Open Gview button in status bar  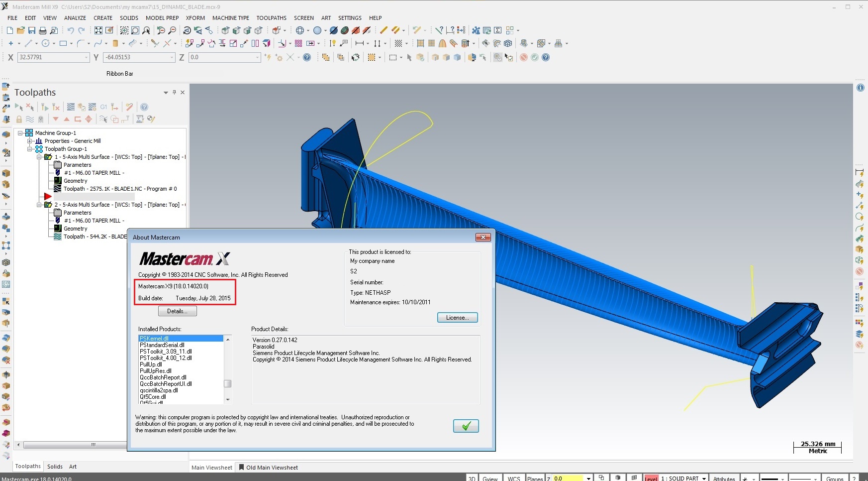(490, 478)
